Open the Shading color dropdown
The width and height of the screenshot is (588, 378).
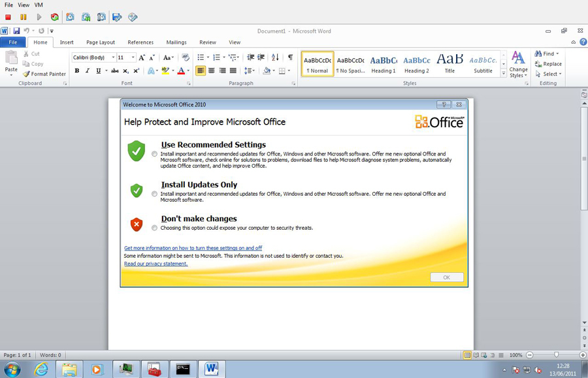274,71
